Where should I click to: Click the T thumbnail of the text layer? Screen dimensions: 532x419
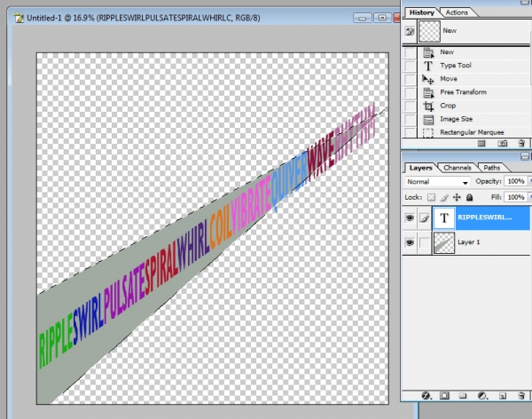[444, 217]
